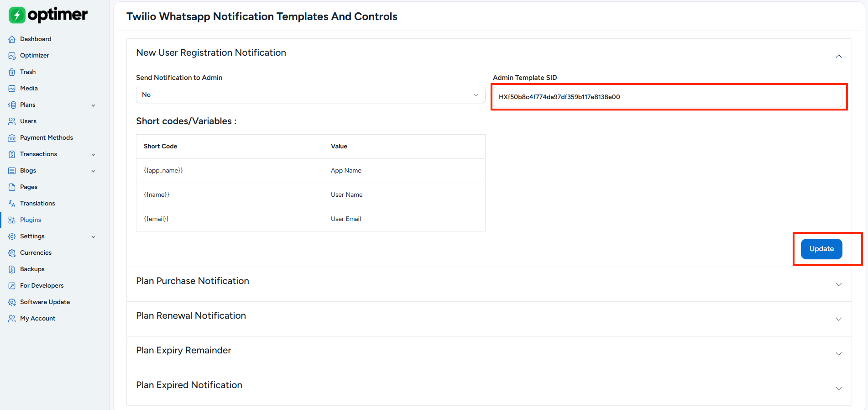This screenshot has height=410, width=868.
Task: Expand Plan Purchase Notification chevron
Action: 838,284
